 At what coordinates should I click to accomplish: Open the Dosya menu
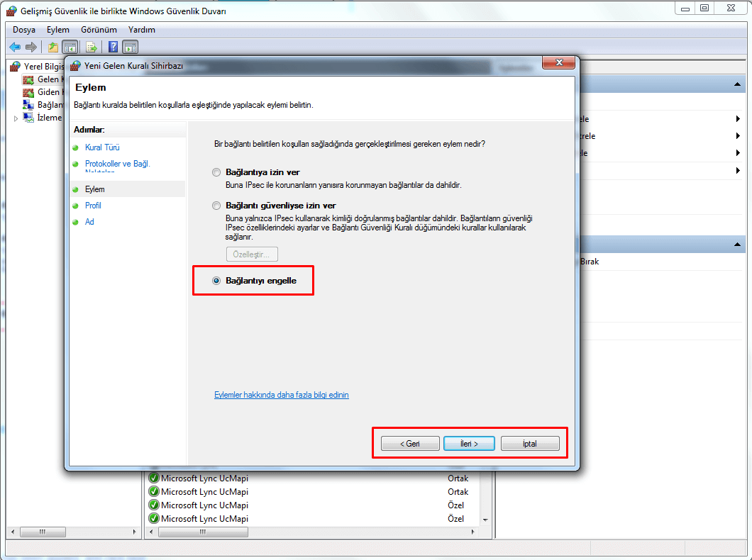(x=24, y=30)
